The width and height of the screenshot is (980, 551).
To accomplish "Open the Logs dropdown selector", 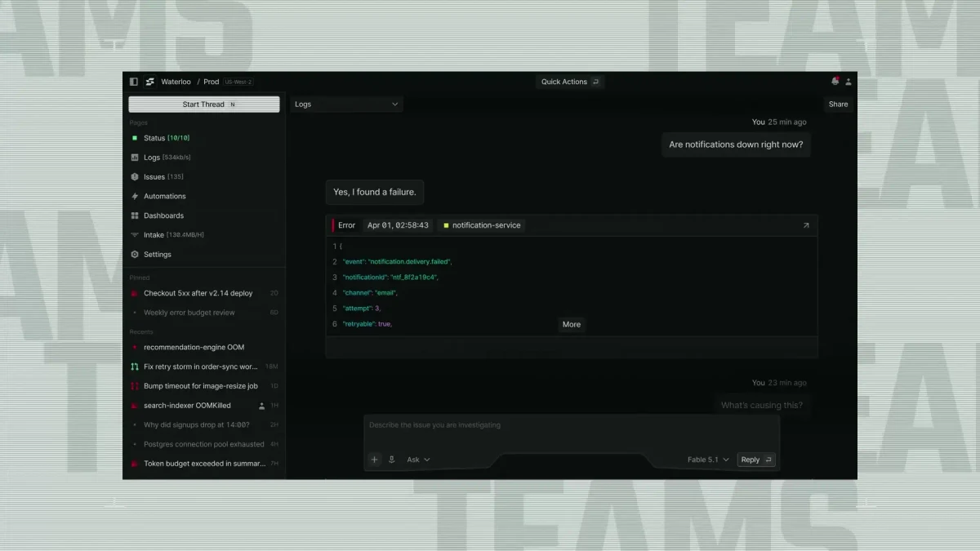I will 346,104.
